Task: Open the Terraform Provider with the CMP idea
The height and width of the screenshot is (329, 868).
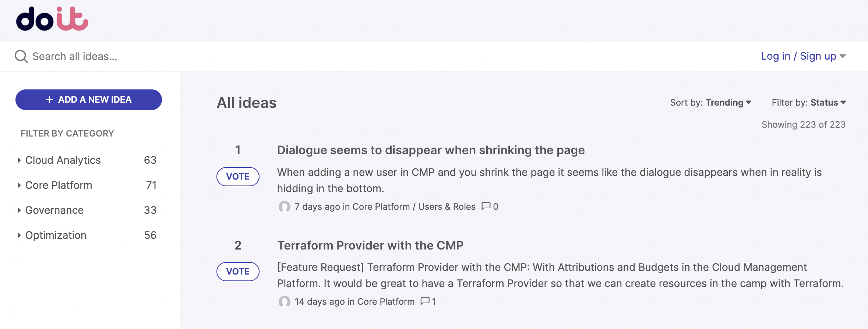Action: click(370, 245)
